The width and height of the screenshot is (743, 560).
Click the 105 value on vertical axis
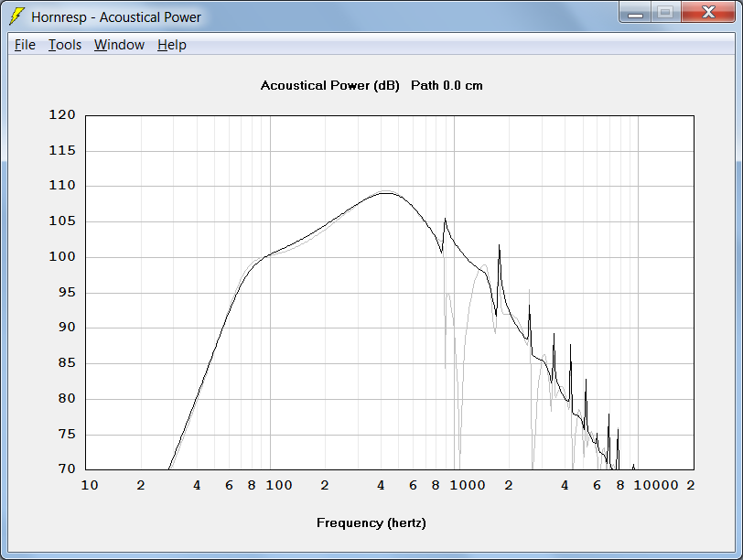click(x=62, y=221)
